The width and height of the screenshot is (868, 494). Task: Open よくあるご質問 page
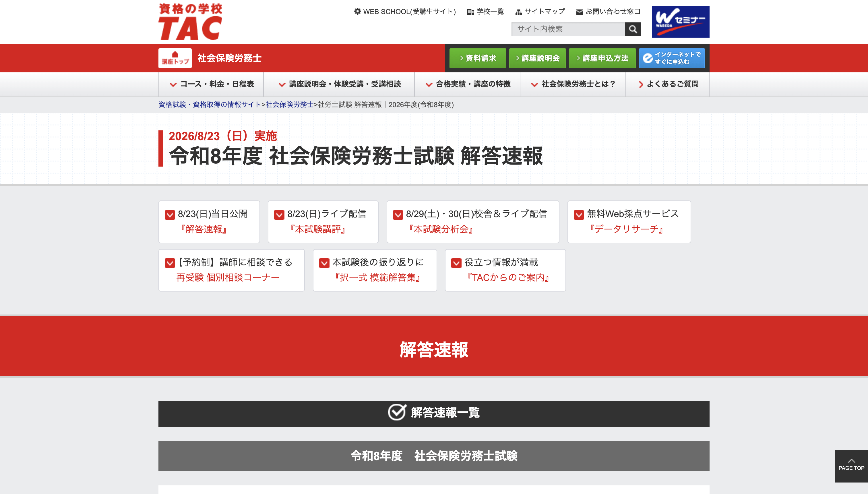pos(667,84)
